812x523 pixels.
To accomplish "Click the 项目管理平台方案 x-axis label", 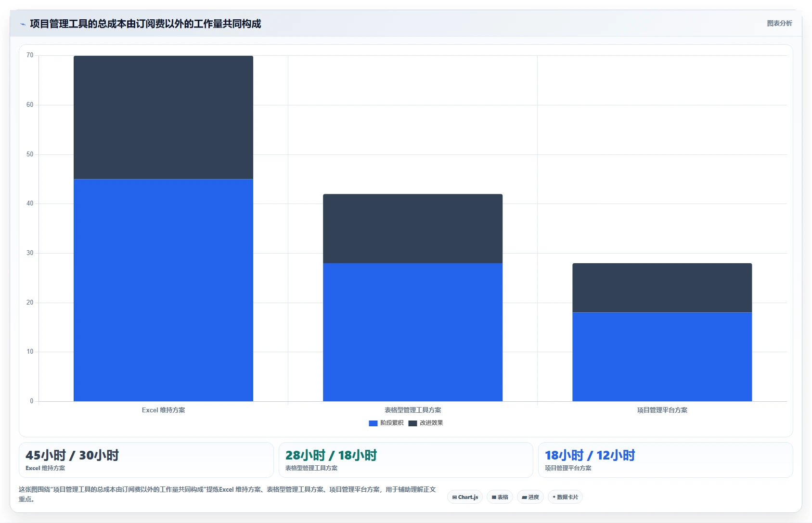I will [x=662, y=410].
